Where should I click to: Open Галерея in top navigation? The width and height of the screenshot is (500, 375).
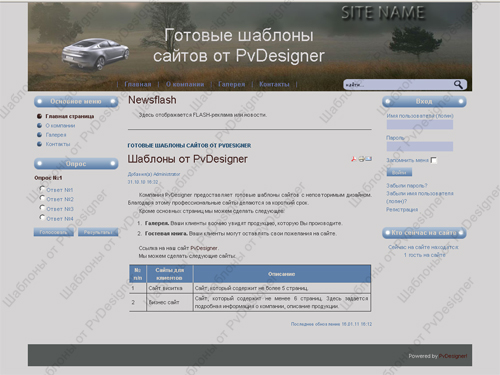coord(231,84)
